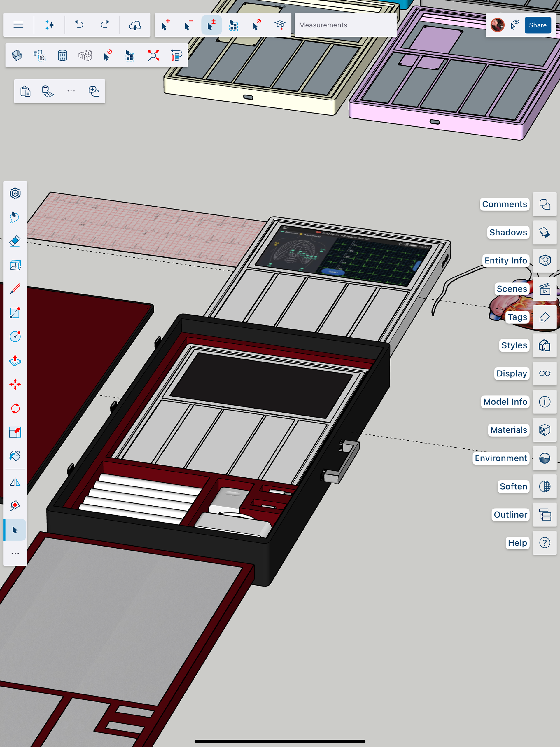Open the Materials panel
Image resolution: width=560 pixels, height=747 pixels.
tap(545, 430)
